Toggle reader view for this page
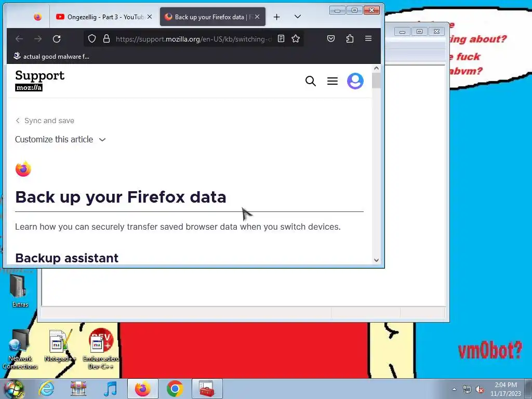This screenshot has height=399, width=532. coord(281,38)
